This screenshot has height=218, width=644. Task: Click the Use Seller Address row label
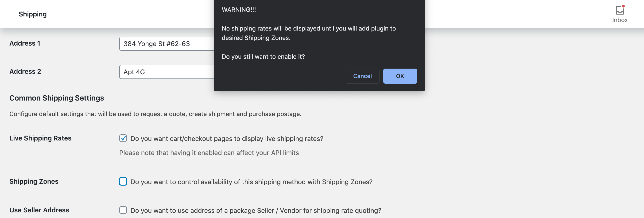39,210
